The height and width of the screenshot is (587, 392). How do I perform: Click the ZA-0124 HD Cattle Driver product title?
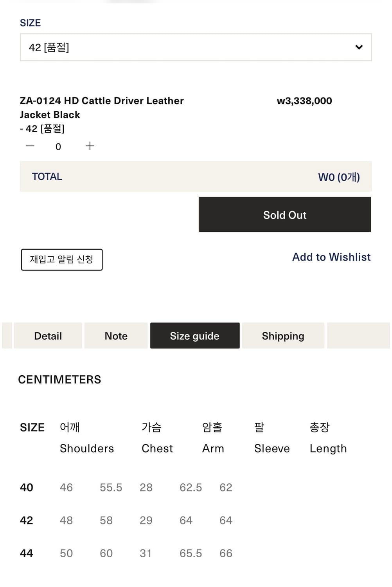[102, 108]
